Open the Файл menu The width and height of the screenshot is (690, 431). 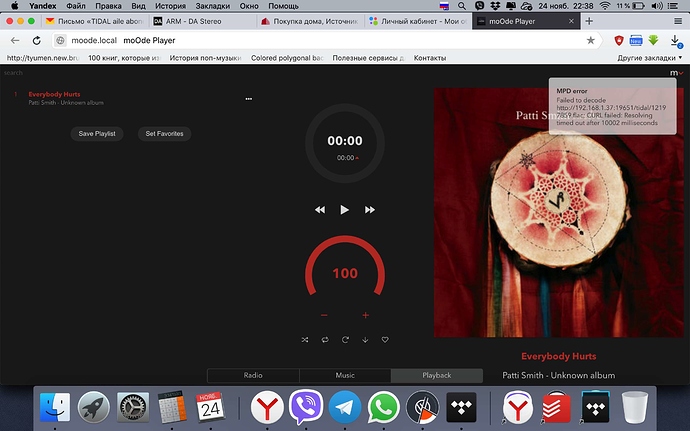point(76,6)
